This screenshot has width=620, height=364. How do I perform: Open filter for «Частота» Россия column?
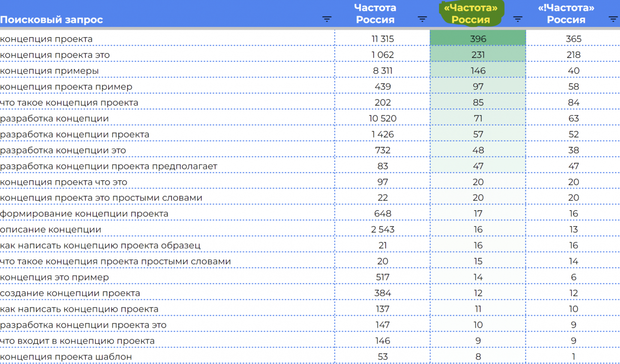coord(517,19)
